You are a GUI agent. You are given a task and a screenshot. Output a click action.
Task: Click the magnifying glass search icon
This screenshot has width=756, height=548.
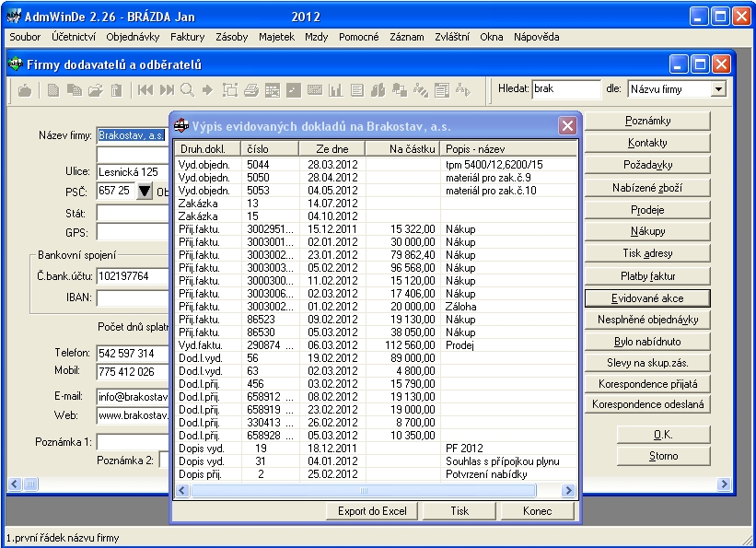pos(187,90)
